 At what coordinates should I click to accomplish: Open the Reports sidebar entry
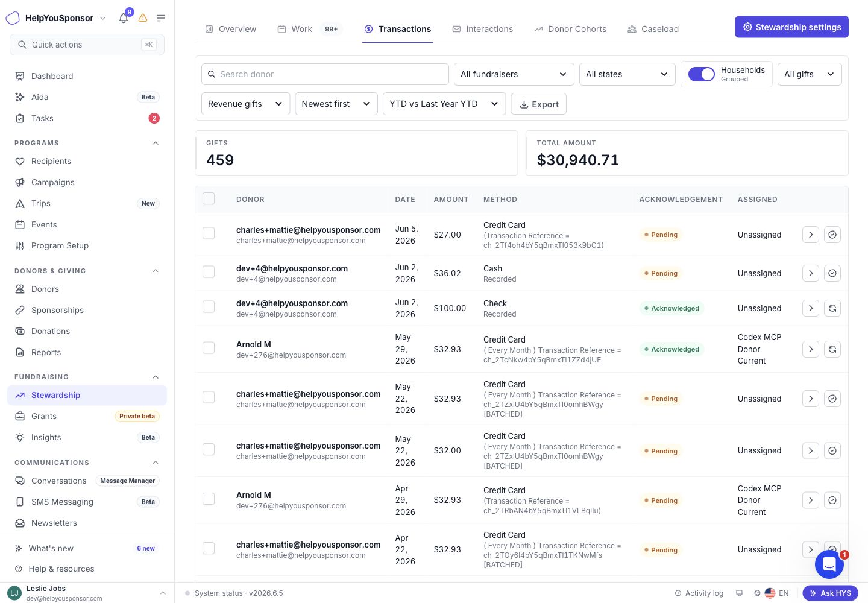tap(87, 352)
